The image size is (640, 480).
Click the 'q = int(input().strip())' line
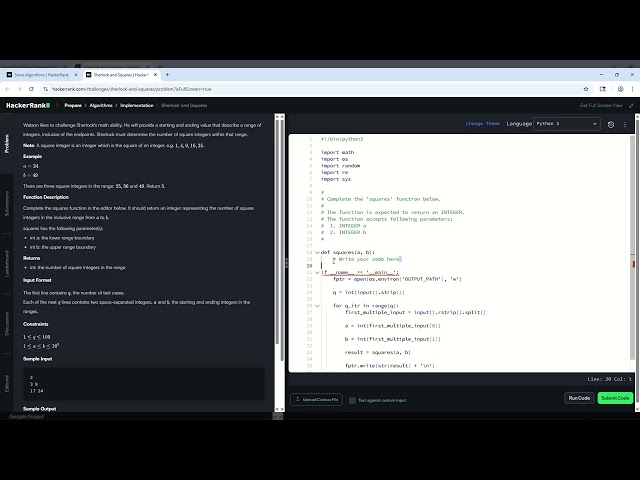pos(369,292)
